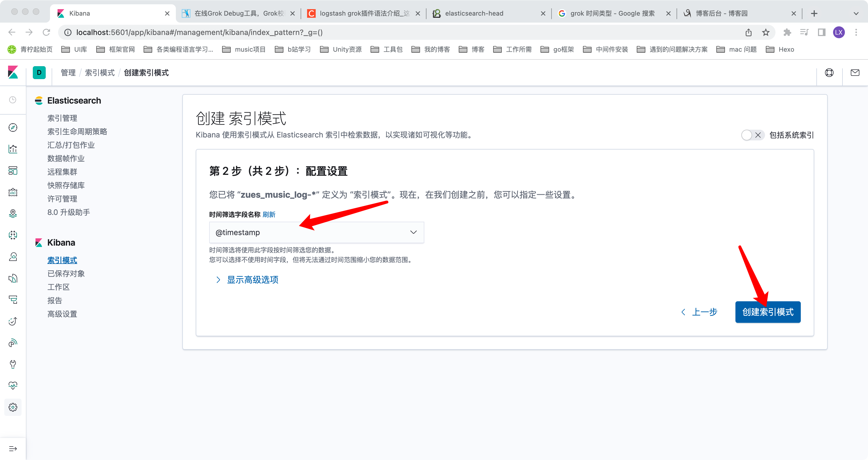Open Dashboard icon in sidebar
This screenshot has height=460, width=868.
point(13,171)
